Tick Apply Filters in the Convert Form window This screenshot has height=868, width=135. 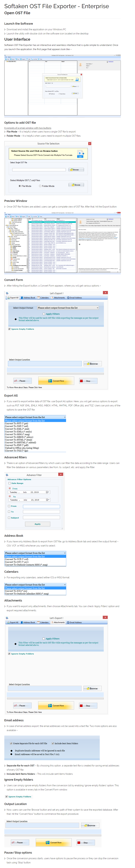[44, 314]
